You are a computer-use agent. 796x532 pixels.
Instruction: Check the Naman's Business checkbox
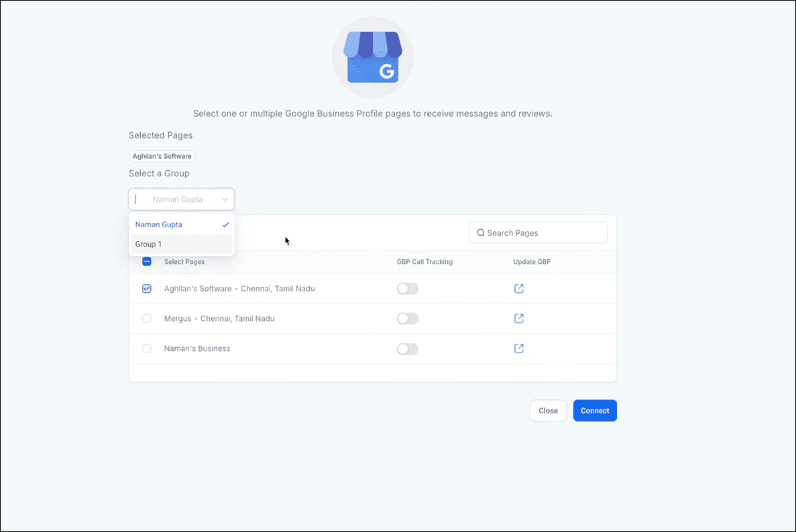click(147, 348)
